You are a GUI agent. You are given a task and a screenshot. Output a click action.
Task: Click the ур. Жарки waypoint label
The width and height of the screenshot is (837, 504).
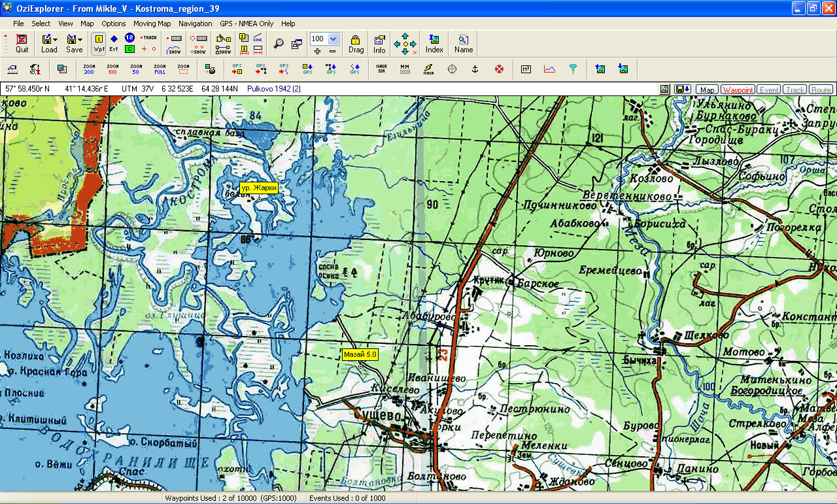point(259,188)
